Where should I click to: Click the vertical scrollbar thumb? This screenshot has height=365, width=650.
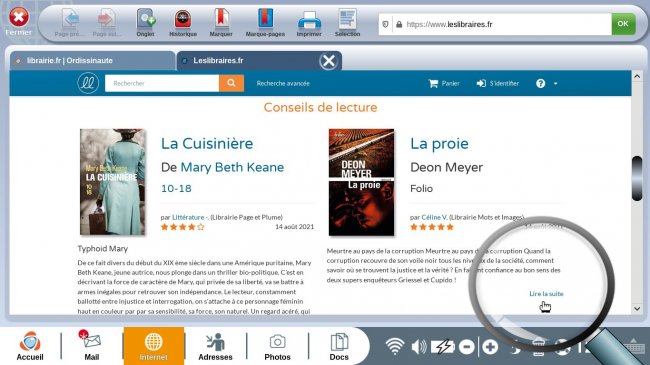(637, 178)
